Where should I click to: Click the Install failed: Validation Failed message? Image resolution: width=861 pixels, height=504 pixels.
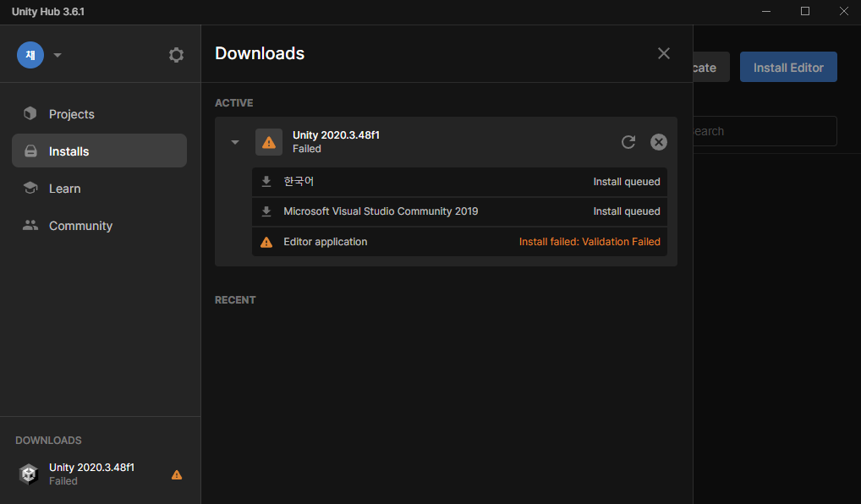[x=590, y=242]
